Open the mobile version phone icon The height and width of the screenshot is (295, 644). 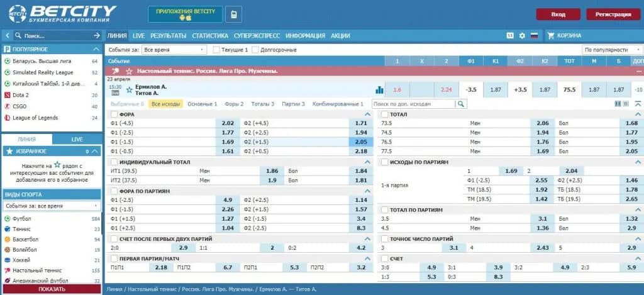click(x=233, y=14)
